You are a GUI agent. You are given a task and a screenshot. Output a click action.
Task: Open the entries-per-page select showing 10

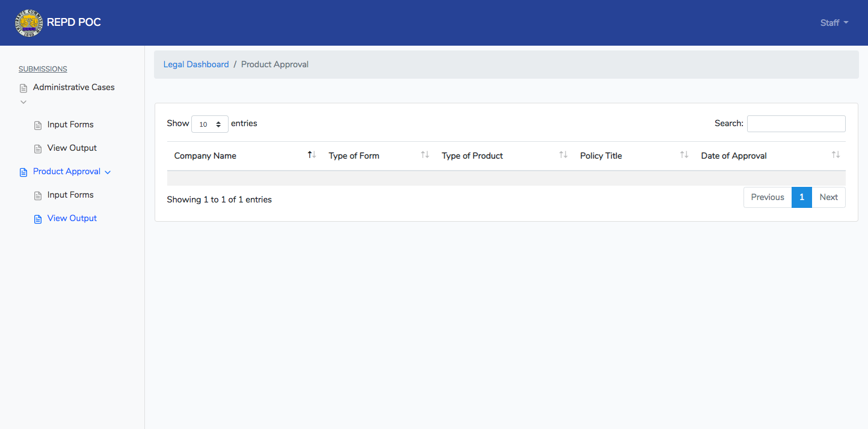pyautogui.click(x=210, y=124)
